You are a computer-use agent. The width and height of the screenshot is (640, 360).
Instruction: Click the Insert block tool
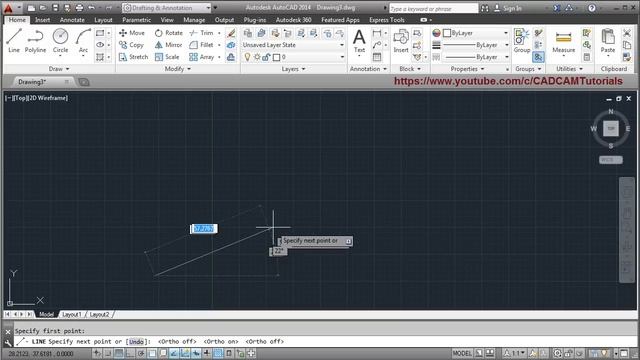point(401,41)
